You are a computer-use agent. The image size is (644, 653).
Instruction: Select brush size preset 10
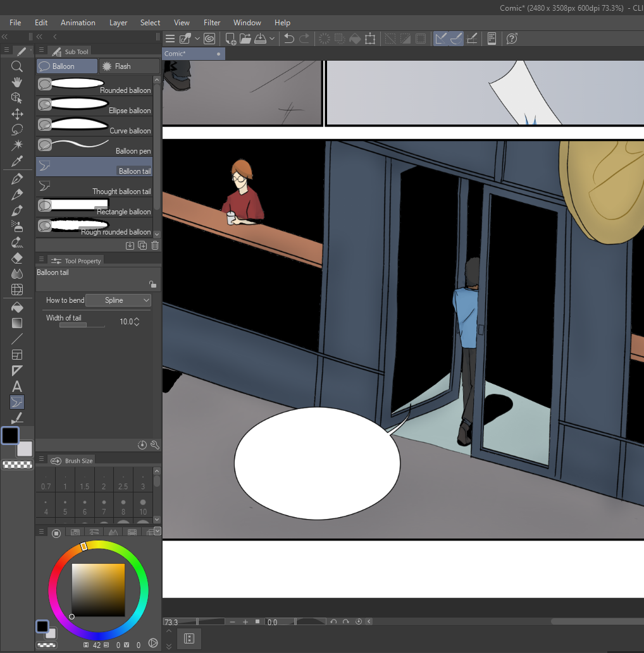click(143, 507)
